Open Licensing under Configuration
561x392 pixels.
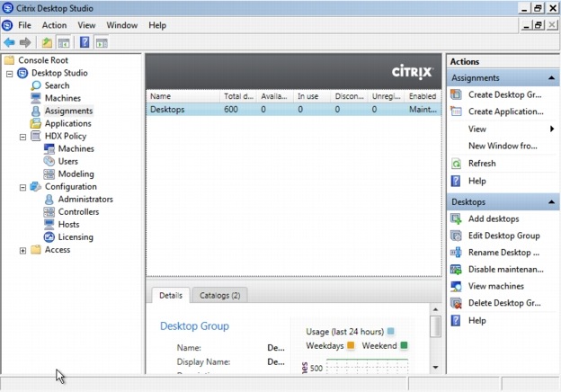[76, 237]
